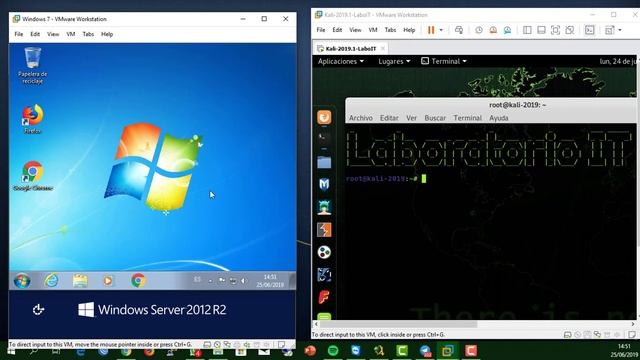Open Archivo menu in the terminal
Viewport: 640px width, 360px height.
pyautogui.click(x=360, y=118)
